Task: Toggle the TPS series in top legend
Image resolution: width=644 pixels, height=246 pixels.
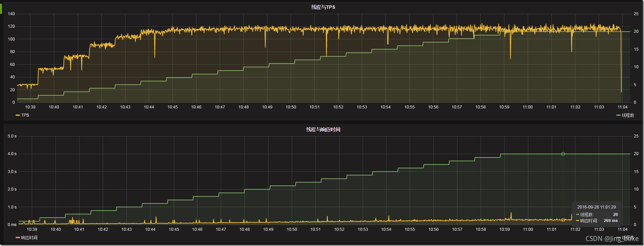Action: click(25, 115)
